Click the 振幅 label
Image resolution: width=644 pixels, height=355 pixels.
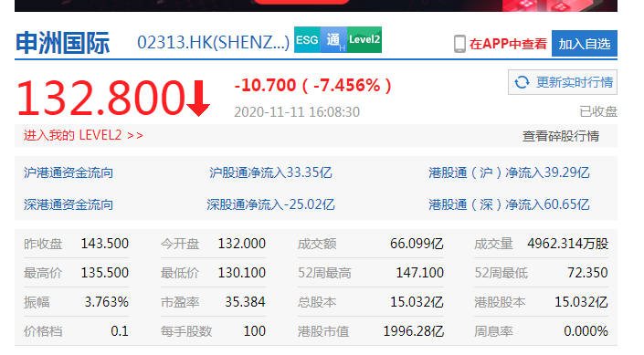pyautogui.click(x=37, y=303)
